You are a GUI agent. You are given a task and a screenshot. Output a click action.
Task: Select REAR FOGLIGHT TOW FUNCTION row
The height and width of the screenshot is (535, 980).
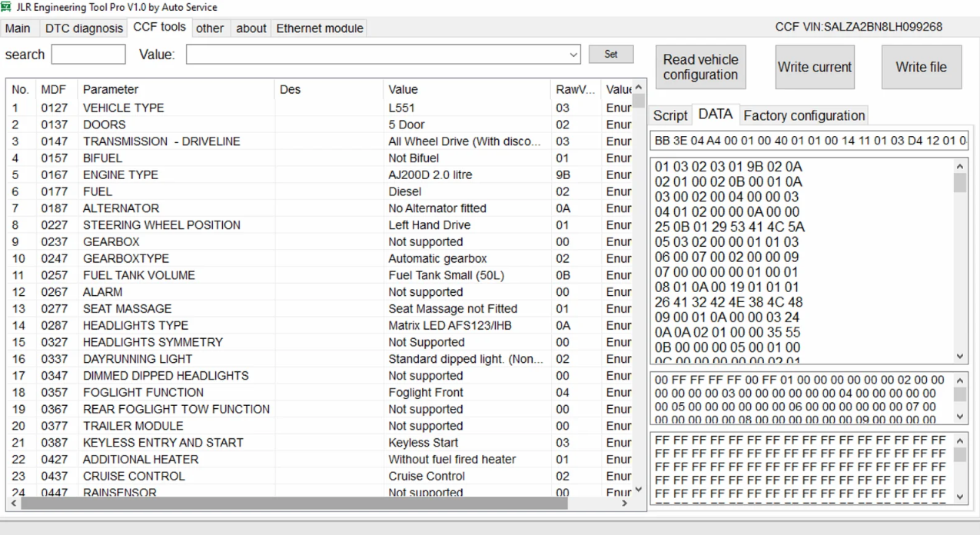coord(319,409)
